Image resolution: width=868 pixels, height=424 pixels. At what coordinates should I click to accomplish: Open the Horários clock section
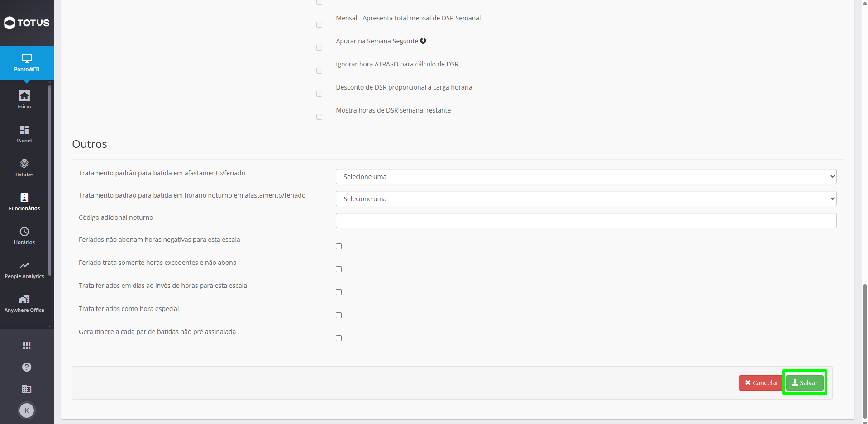click(x=24, y=236)
